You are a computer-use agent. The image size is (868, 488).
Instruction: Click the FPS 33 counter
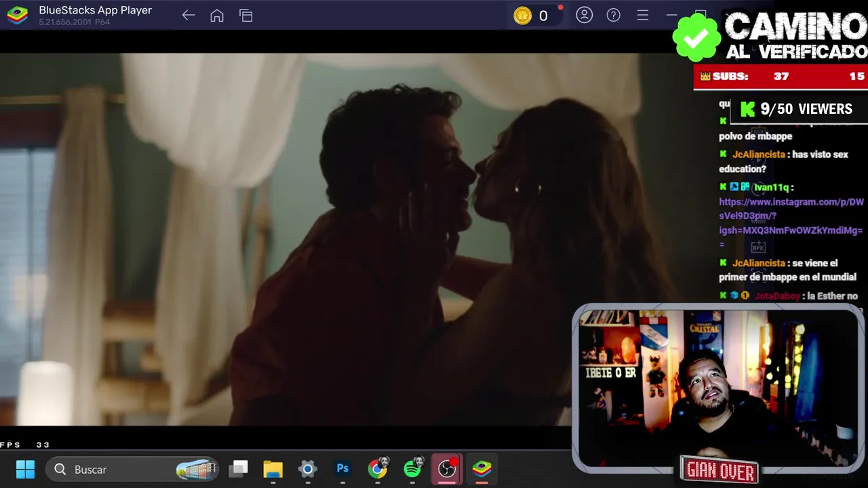[25, 445]
